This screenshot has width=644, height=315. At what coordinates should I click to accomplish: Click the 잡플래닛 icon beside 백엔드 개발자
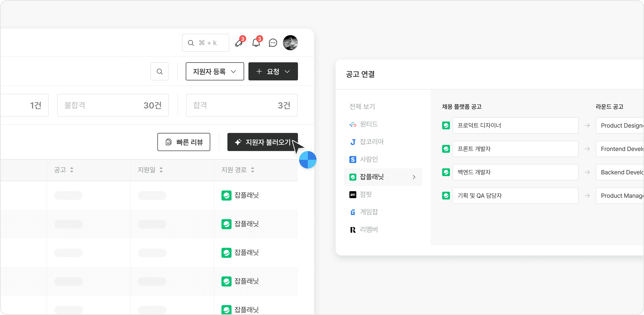click(446, 172)
